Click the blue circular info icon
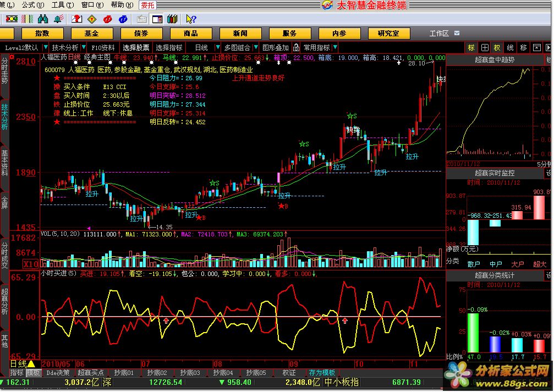The image size is (554, 392). [x=123, y=19]
